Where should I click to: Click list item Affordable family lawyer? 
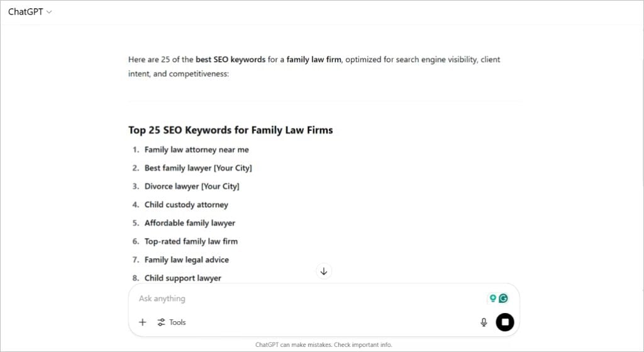pyautogui.click(x=190, y=223)
